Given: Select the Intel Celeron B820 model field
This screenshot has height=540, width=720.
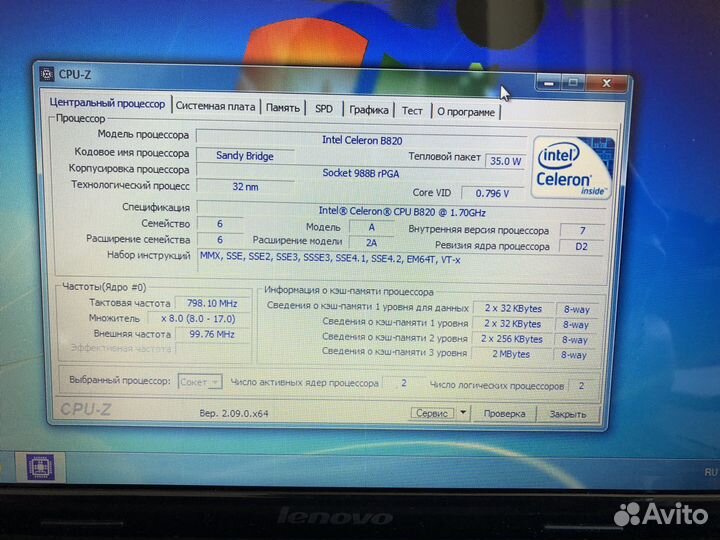Looking at the screenshot, I should [x=361, y=140].
